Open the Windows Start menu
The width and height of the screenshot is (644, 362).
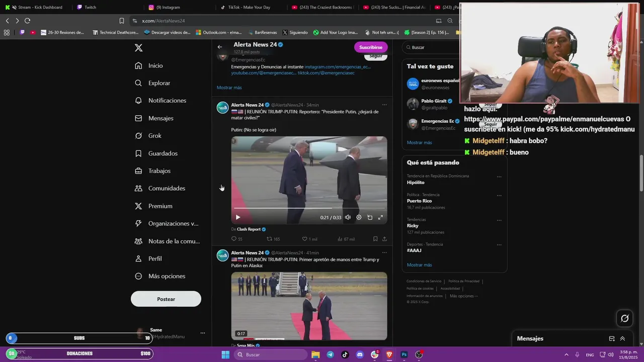(x=225, y=354)
